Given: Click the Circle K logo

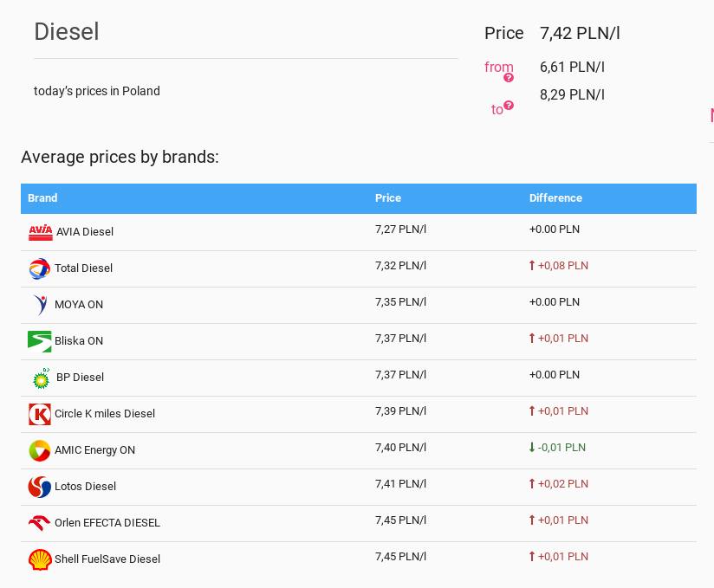Looking at the screenshot, I should pos(40,414).
